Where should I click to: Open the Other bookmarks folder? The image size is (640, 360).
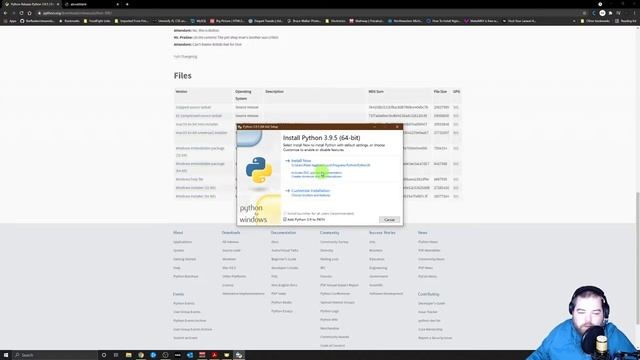(595, 21)
